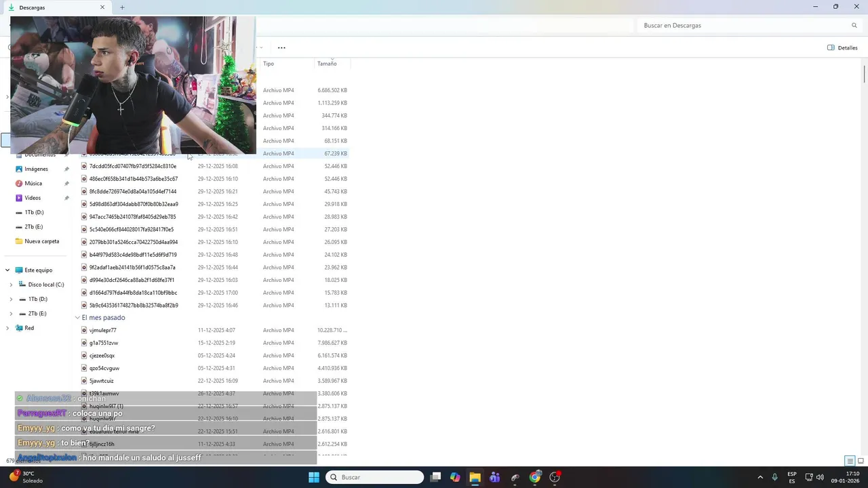Expand 1Tb (D:) tree node chevron
Screen dimensions: 868x488
click(x=11, y=299)
